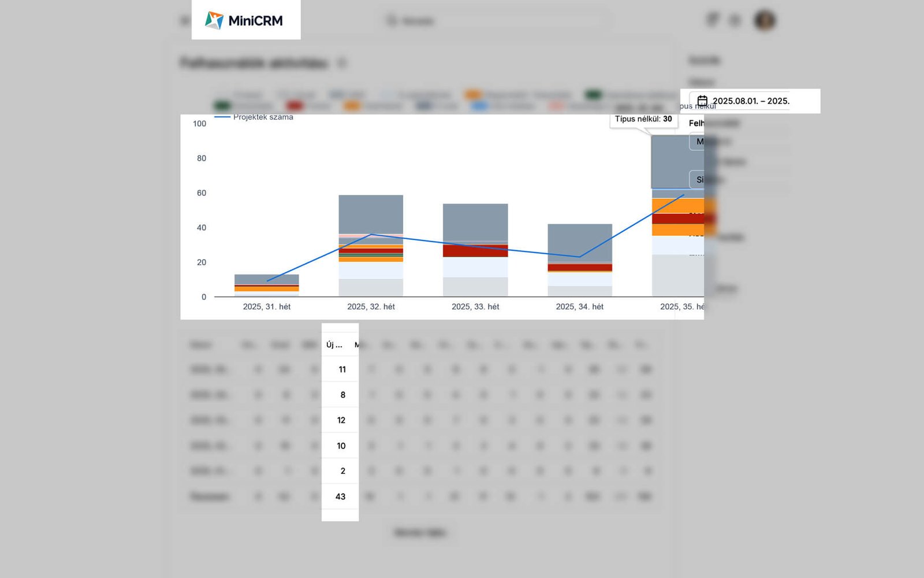
Task: Click the MiniCRM logo
Action: (244, 20)
